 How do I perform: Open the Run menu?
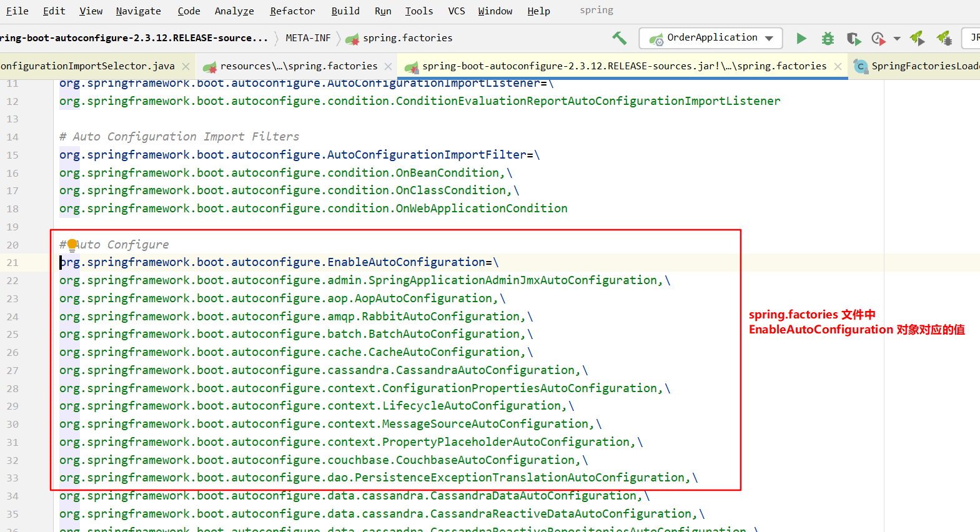point(383,11)
